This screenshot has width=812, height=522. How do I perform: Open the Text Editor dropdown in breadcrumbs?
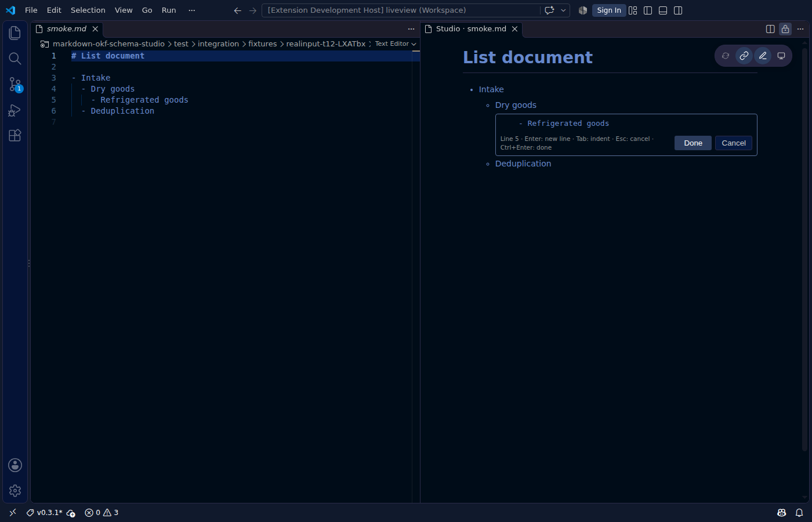pyautogui.click(x=396, y=44)
